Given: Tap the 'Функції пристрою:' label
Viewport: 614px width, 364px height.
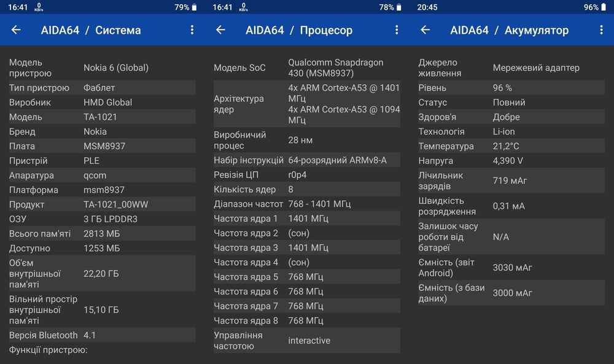Looking at the screenshot, I should pyautogui.click(x=48, y=350).
